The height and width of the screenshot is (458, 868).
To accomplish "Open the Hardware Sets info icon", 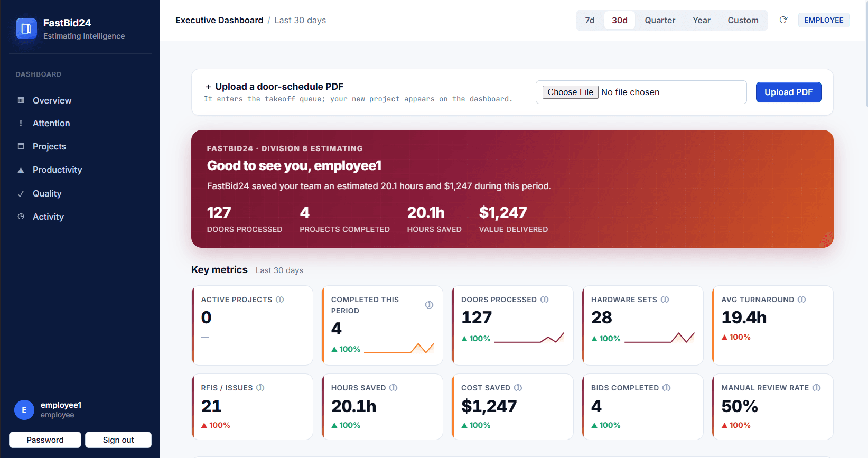I will [665, 300].
